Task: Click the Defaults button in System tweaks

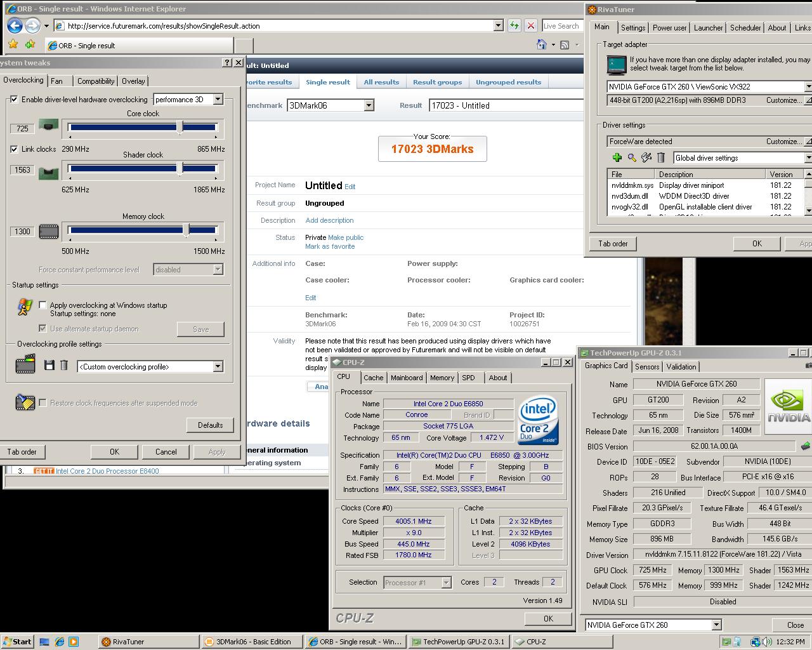Action: [210, 425]
